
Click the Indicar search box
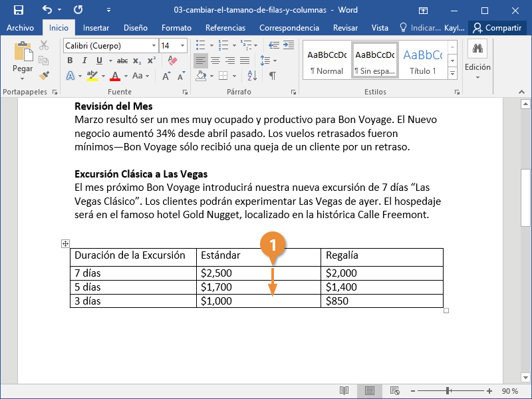tap(420, 27)
